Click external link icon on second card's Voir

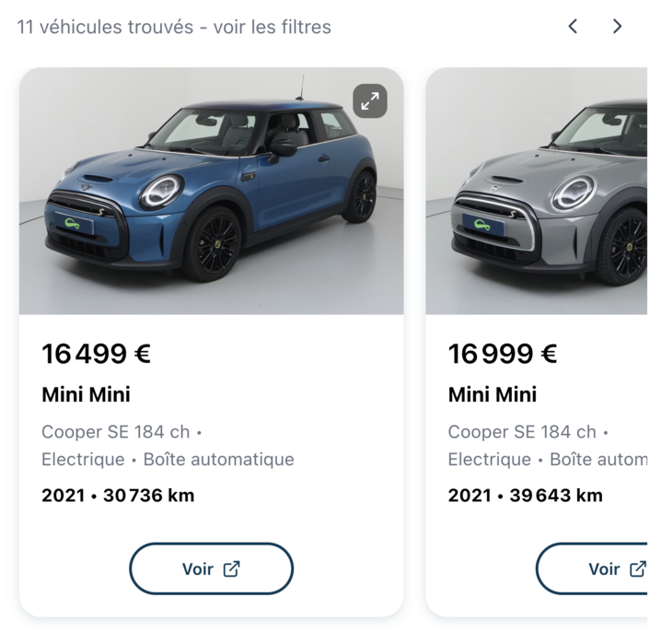[x=637, y=568]
